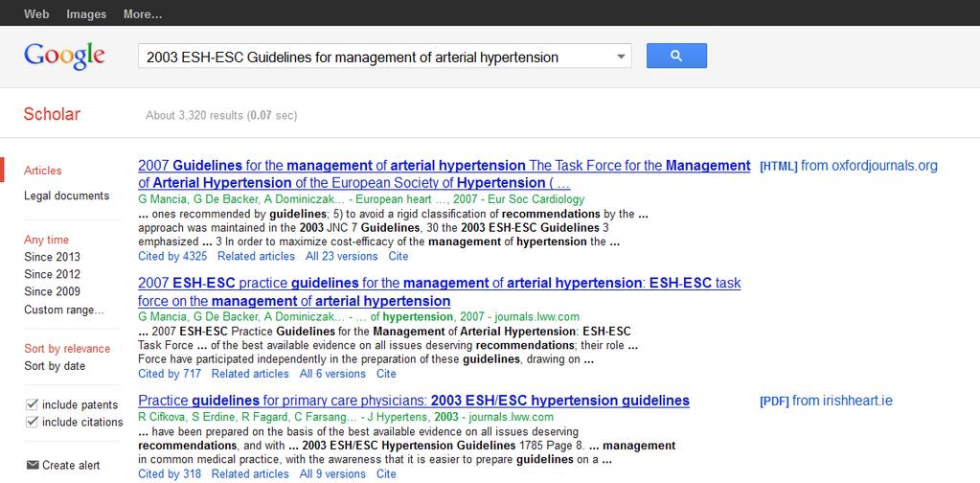
Task: Open the [PDF] from irishheart.ie link
Action: [x=826, y=402]
